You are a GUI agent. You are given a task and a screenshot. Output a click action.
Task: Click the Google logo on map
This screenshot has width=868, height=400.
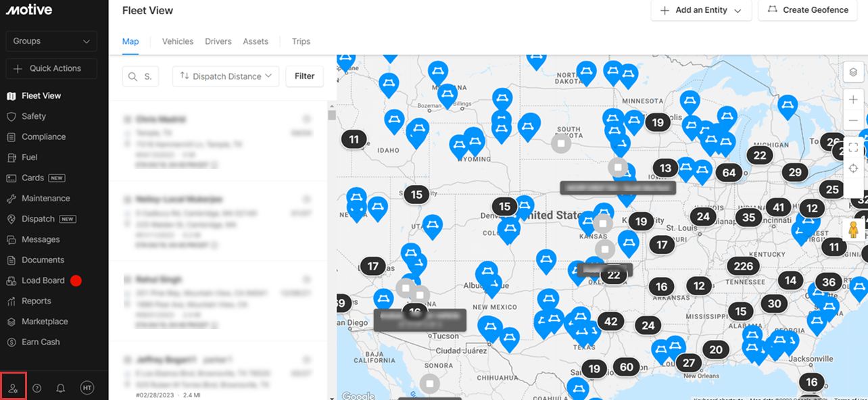358,395
